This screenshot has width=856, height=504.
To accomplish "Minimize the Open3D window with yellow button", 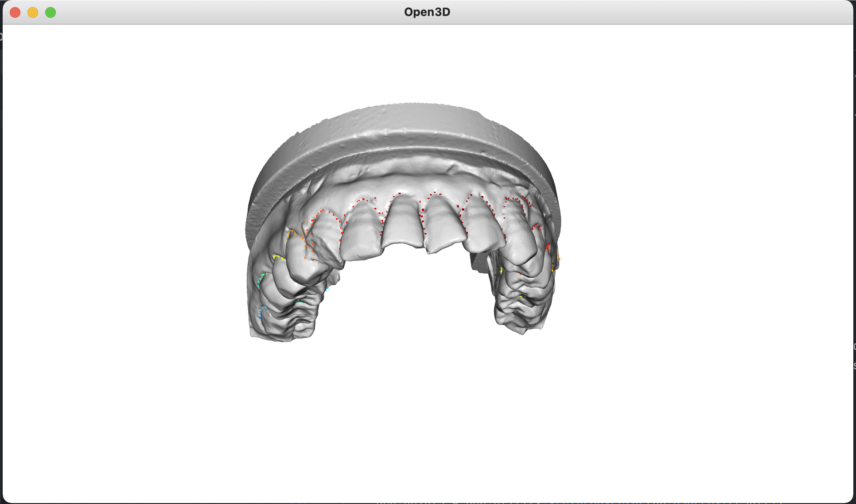I will click(33, 12).
